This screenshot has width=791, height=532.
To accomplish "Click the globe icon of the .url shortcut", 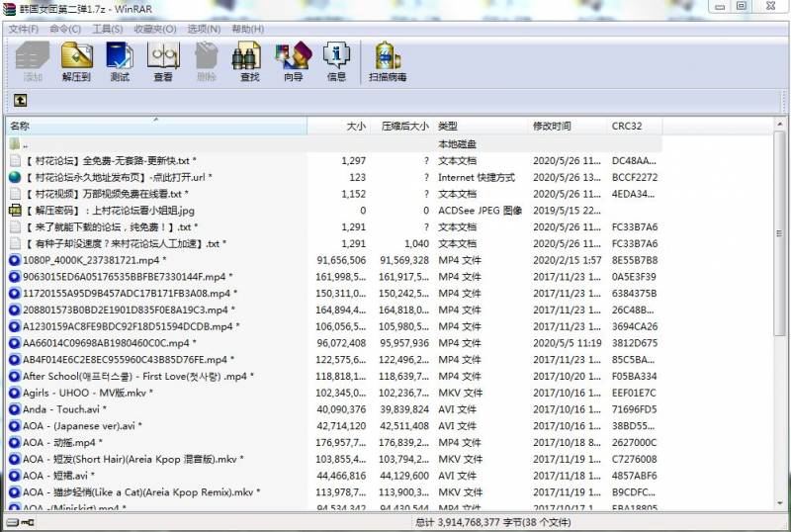I will (15, 177).
